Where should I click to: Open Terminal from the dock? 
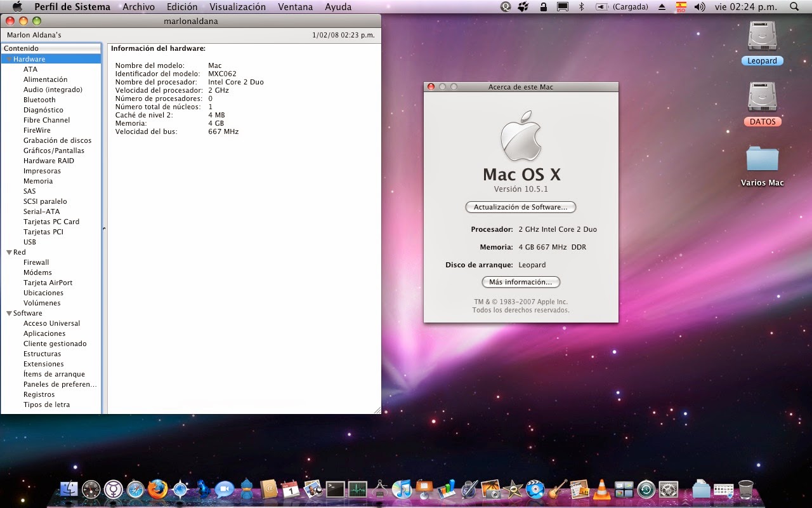pos(335,489)
